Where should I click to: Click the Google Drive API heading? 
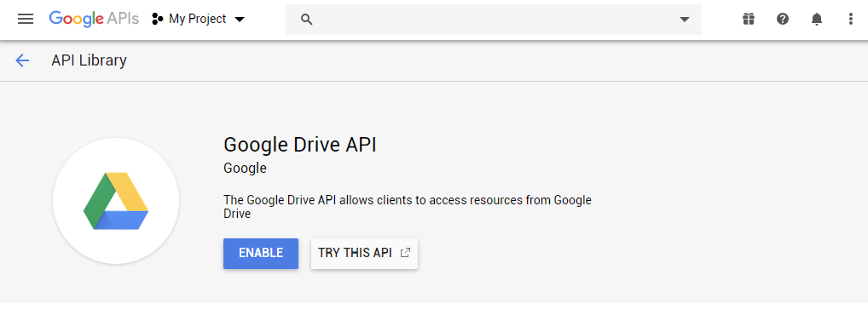click(x=300, y=146)
